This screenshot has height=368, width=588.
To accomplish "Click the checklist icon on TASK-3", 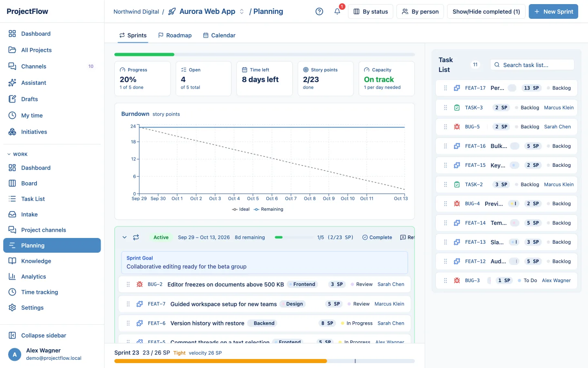I will point(457,108).
